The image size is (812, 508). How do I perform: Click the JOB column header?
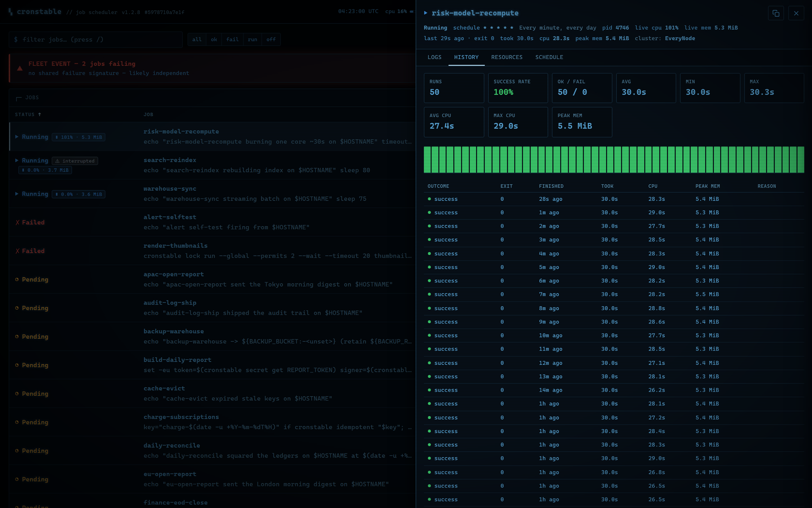tap(148, 115)
